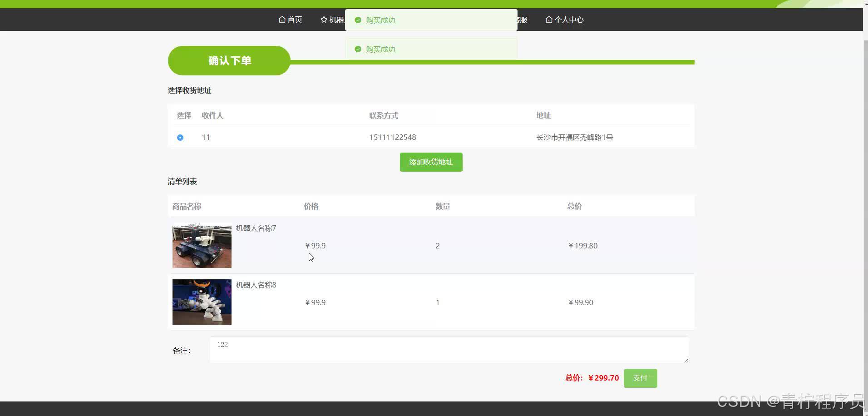868x416 pixels.
Task: Click the 商品名称 column header
Action: 187,206
